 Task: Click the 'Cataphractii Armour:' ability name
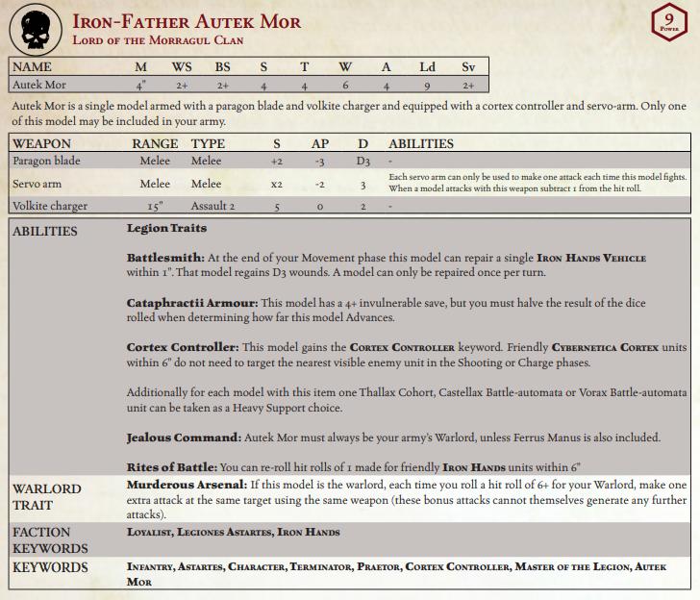[192, 303]
